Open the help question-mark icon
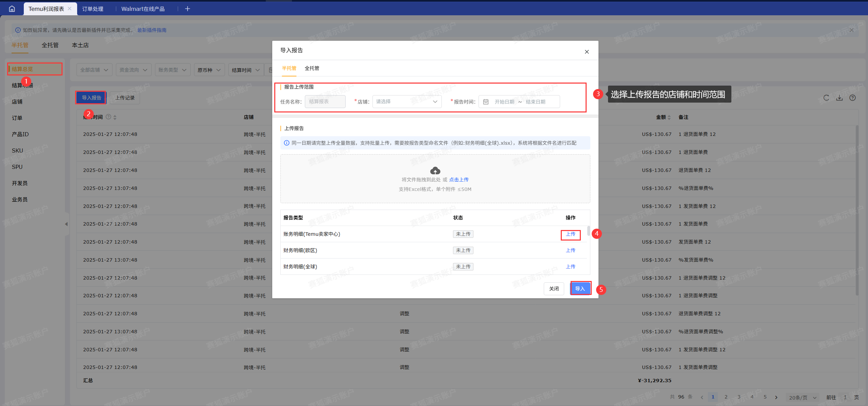The image size is (868, 406). (852, 98)
